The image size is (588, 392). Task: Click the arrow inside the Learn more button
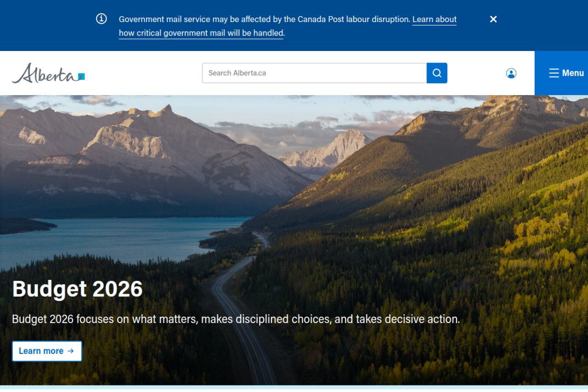(x=71, y=351)
